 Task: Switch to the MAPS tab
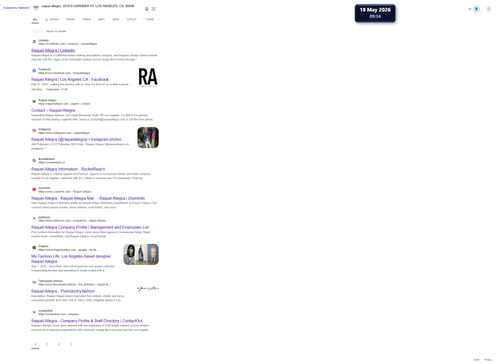click(102, 19)
